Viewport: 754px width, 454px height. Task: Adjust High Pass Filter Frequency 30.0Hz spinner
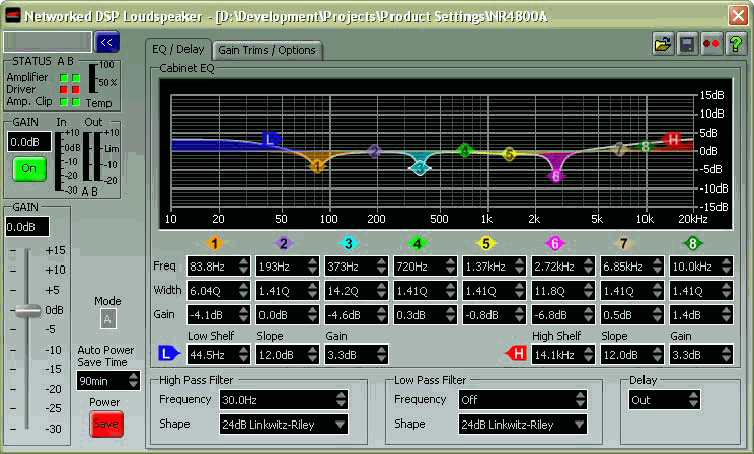341,400
